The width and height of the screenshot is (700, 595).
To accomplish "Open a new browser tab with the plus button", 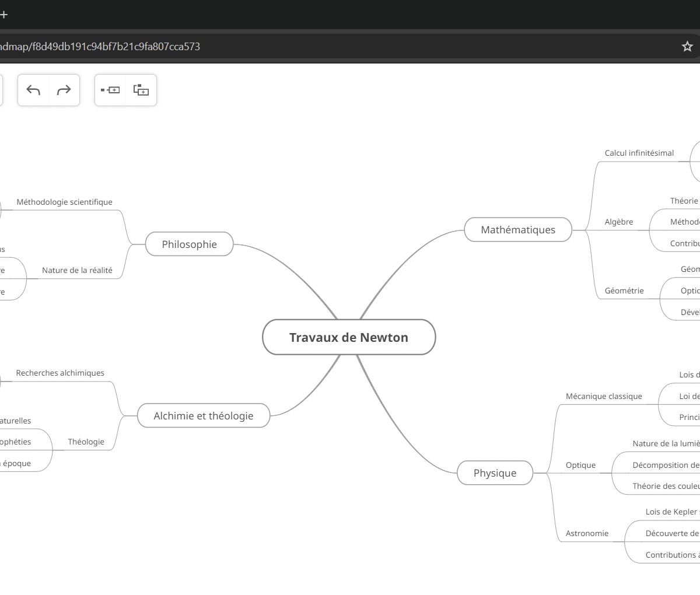I will (4, 15).
